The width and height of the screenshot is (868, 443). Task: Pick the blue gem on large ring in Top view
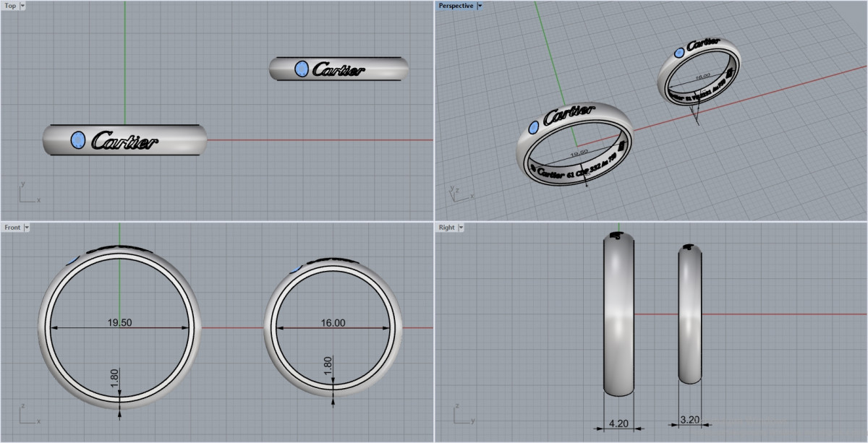[78, 139]
